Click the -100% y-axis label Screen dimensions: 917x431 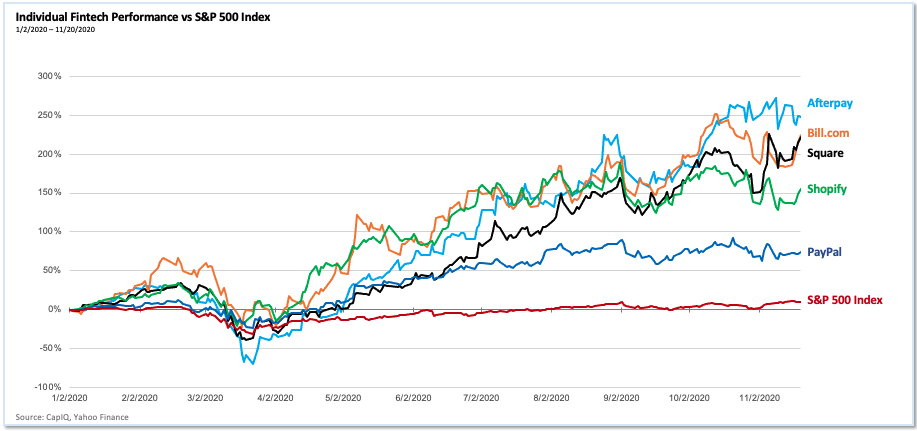click(x=48, y=387)
